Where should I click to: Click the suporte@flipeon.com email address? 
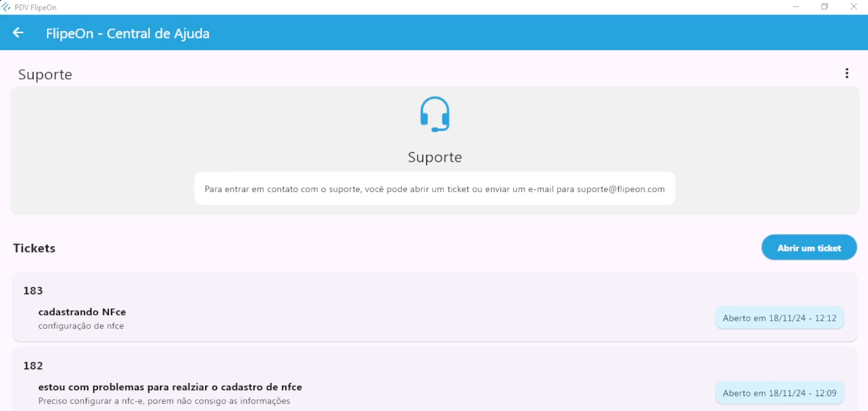621,189
